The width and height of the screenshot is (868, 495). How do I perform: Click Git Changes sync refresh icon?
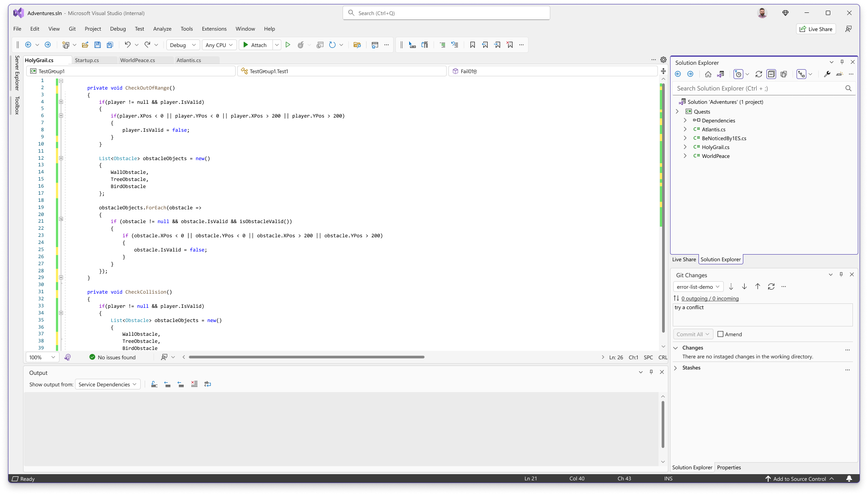[771, 287]
